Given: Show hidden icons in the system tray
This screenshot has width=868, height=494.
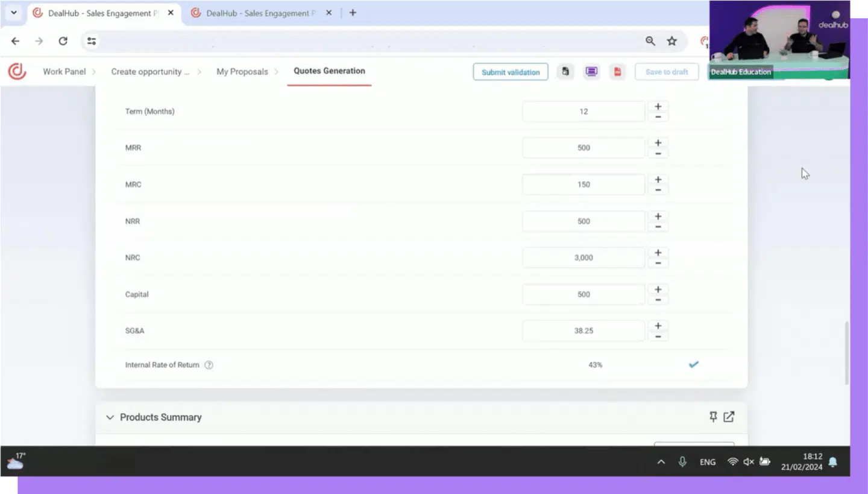Looking at the screenshot, I should 661,461.
